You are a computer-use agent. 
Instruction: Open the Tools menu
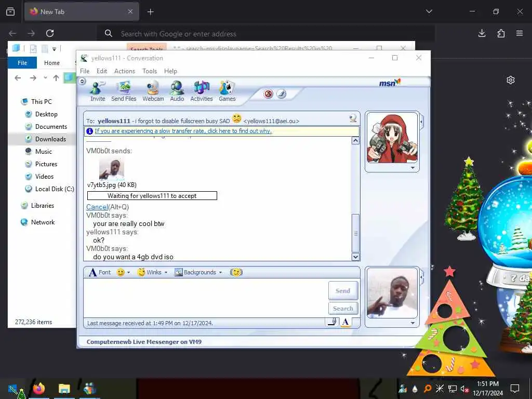click(x=150, y=71)
